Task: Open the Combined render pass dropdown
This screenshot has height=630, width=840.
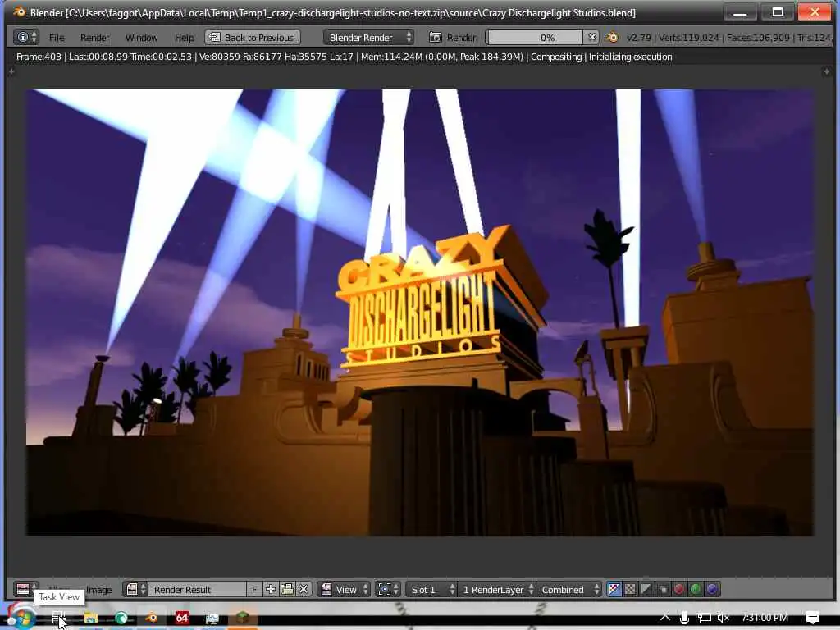Action: coord(569,589)
